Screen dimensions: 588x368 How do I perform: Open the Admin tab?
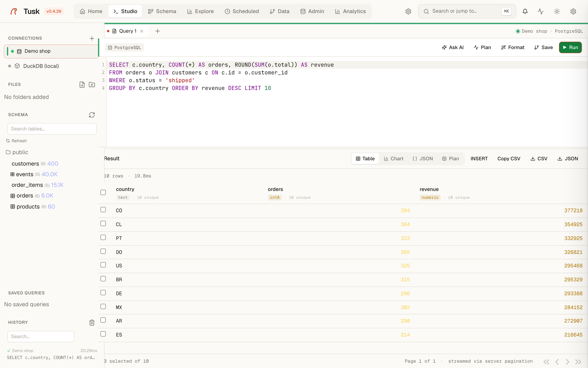(312, 11)
